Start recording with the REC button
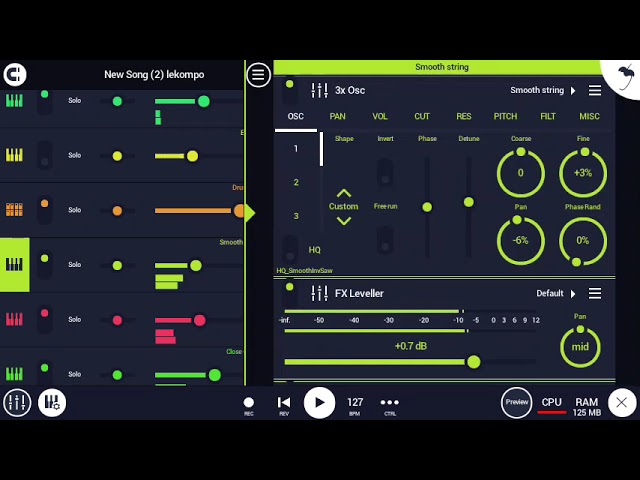 point(249,406)
